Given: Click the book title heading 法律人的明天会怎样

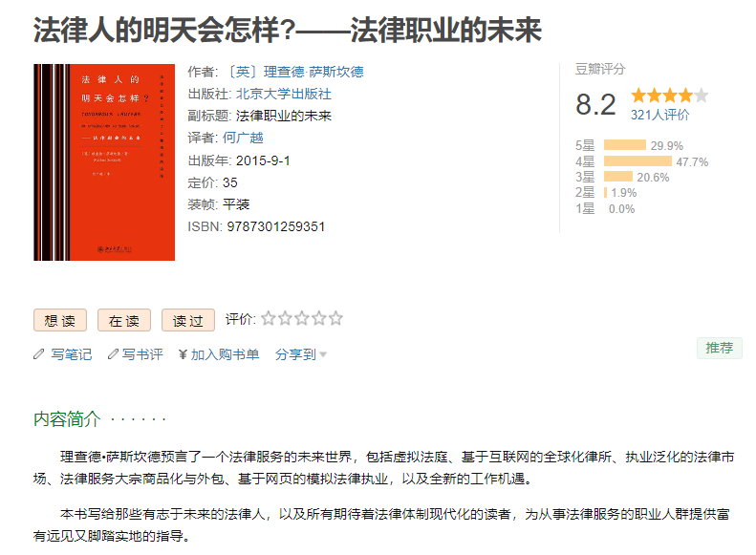Looking at the screenshot, I should point(288,30).
